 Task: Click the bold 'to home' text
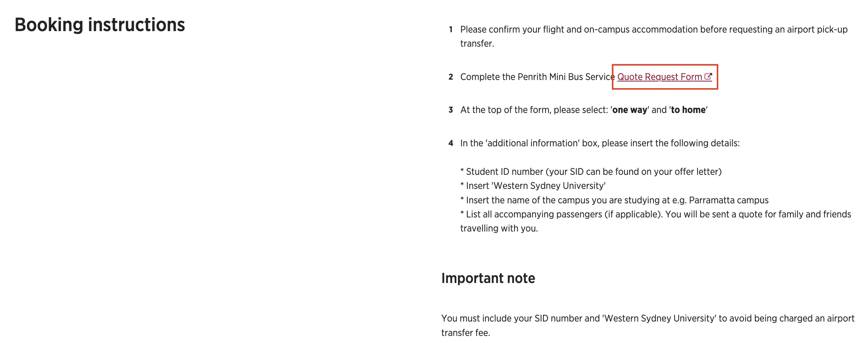click(688, 110)
